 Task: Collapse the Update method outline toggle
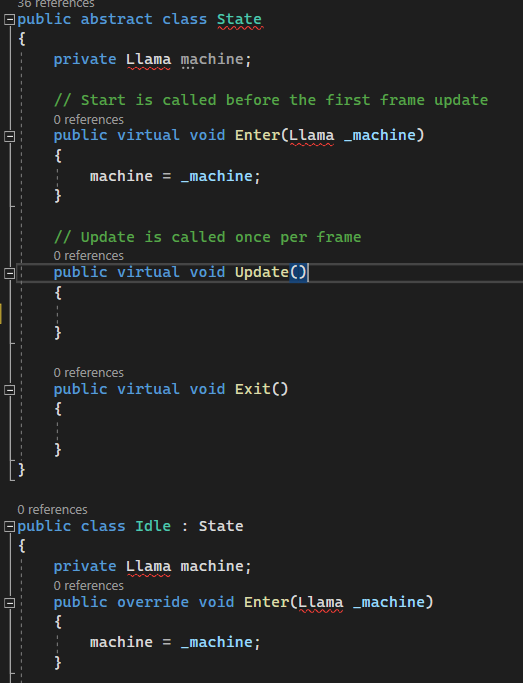click(x=10, y=273)
